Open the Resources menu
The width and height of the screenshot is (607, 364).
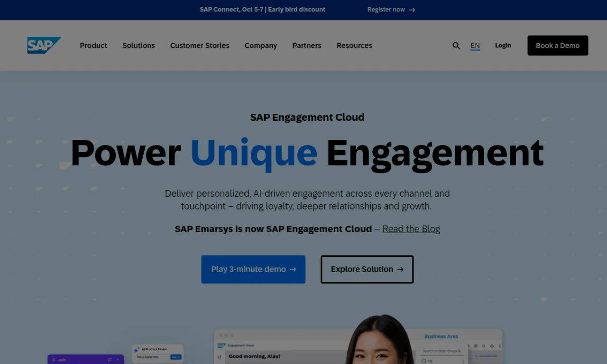point(354,45)
